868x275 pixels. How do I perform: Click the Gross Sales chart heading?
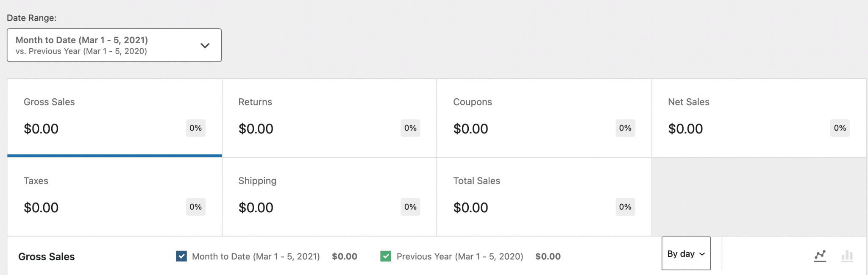point(47,256)
